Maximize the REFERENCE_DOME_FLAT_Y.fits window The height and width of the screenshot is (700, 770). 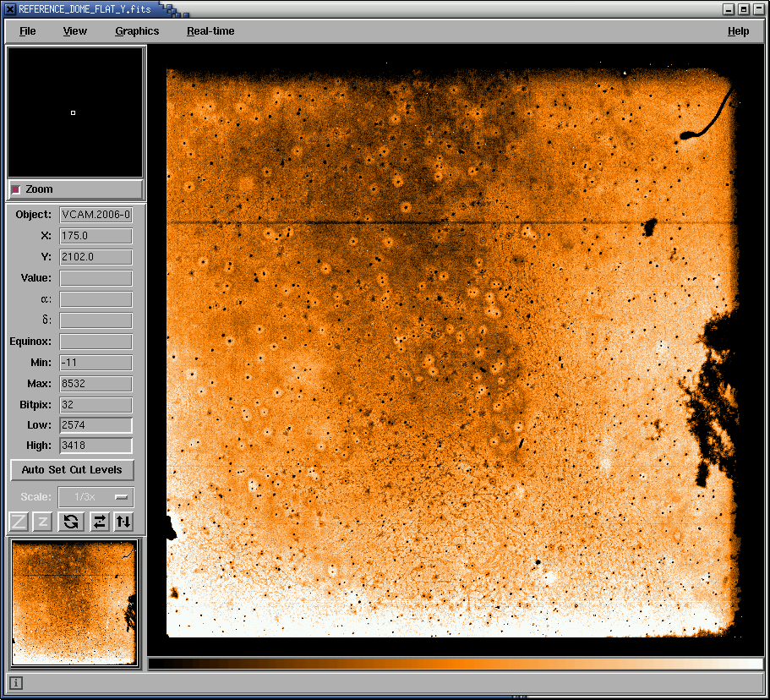click(744, 8)
